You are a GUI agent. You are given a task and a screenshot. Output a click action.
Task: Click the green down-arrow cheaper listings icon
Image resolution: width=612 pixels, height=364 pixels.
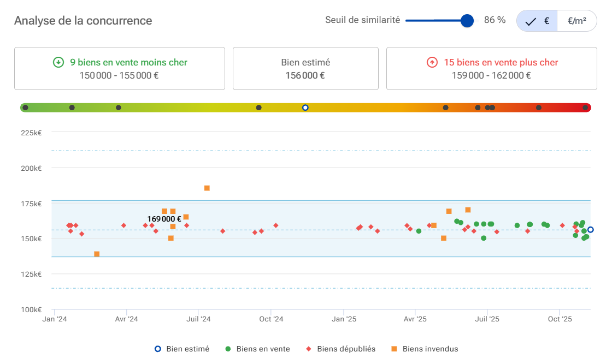[x=58, y=62]
